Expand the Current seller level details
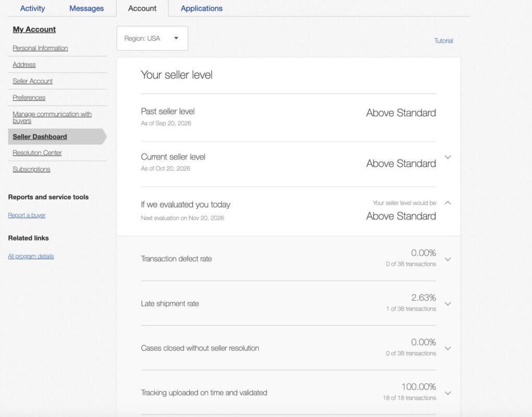This screenshot has height=417, width=532. (x=448, y=157)
